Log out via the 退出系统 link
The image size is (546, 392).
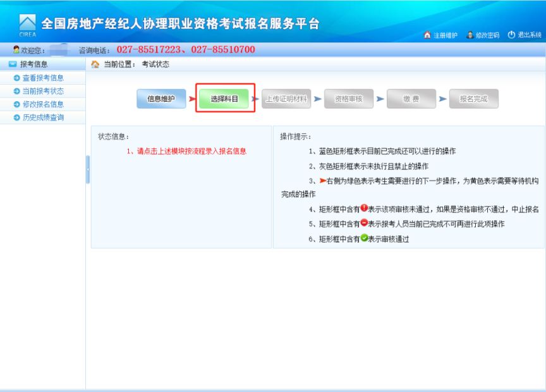click(530, 35)
